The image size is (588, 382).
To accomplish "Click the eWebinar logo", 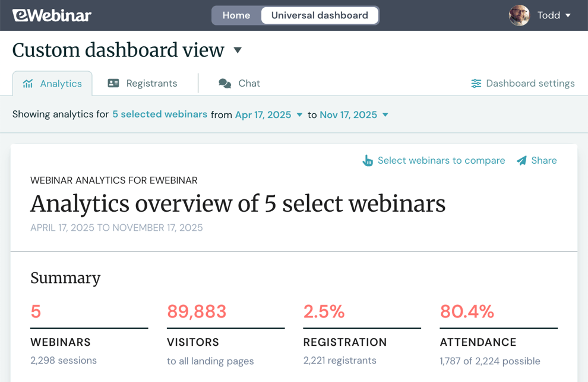I will tap(52, 15).
